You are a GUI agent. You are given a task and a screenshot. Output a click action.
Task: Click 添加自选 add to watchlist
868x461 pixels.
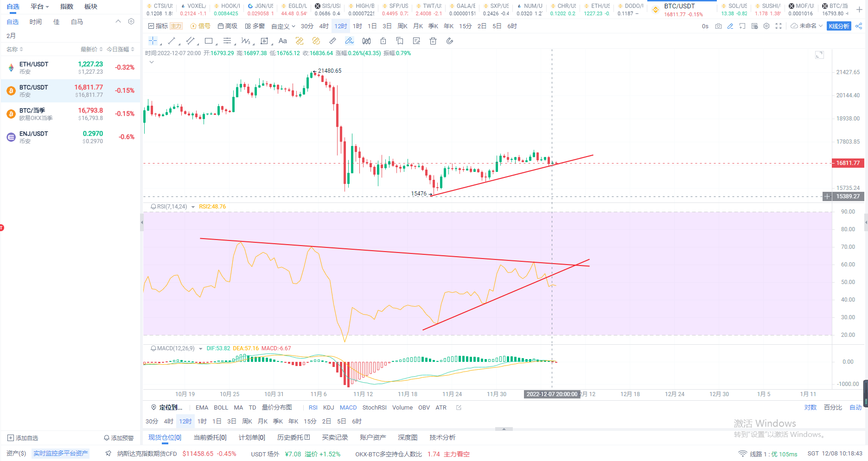pyautogui.click(x=23, y=438)
